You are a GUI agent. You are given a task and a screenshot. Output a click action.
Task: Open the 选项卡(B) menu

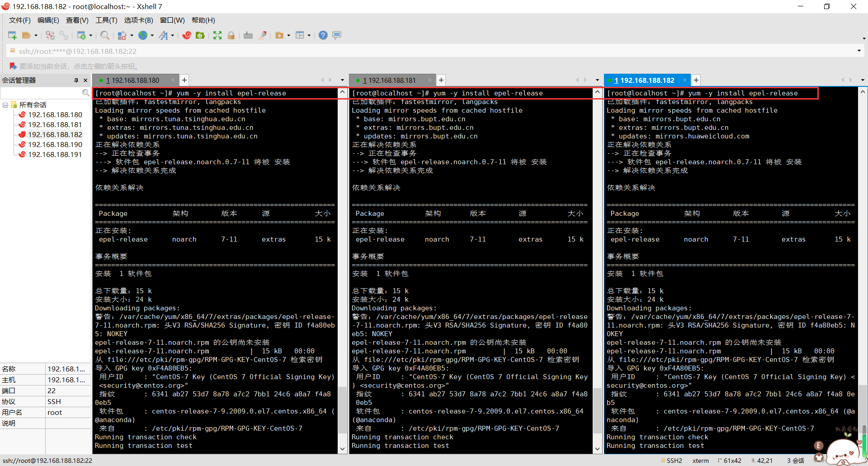point(139,20)
